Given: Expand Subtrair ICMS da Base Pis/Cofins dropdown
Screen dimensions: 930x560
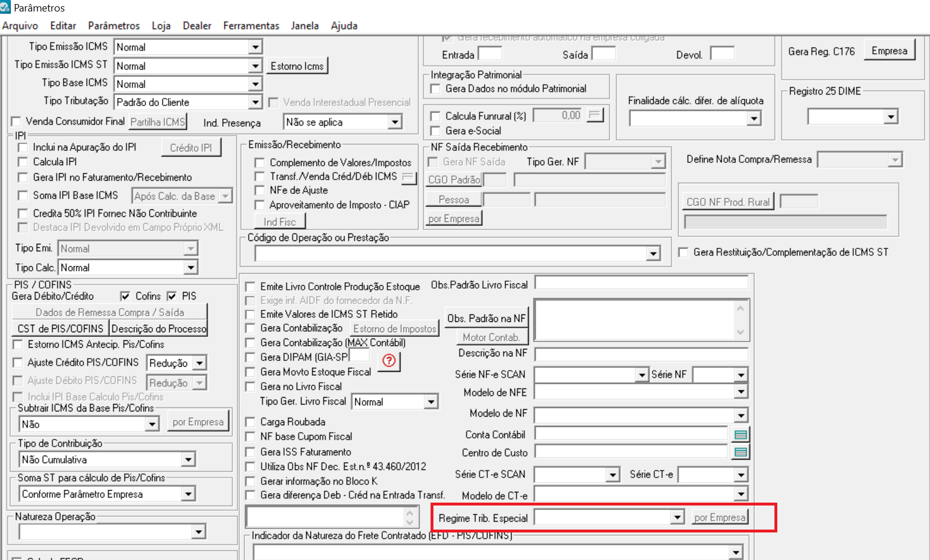Looking at the screenshot, I should 152,424.
